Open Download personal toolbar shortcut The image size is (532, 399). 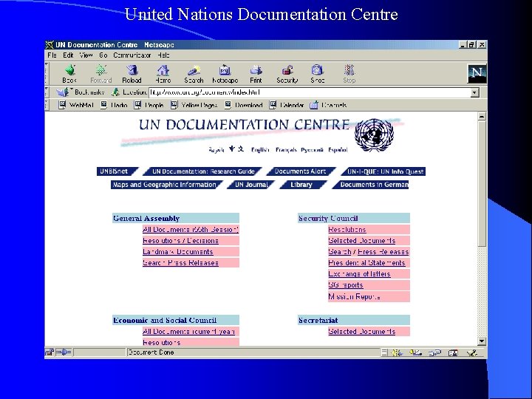pos(244,105)
